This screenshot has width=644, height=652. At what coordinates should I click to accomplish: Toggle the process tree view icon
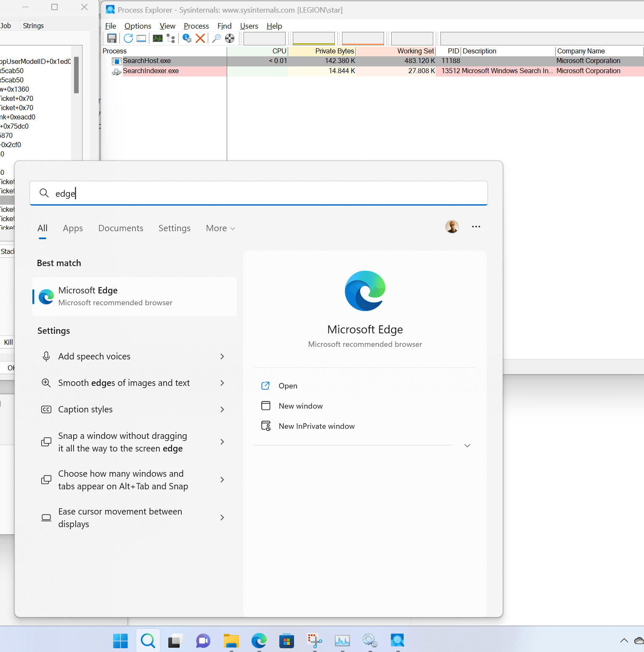pyautogui.click(x=171, y=38)
